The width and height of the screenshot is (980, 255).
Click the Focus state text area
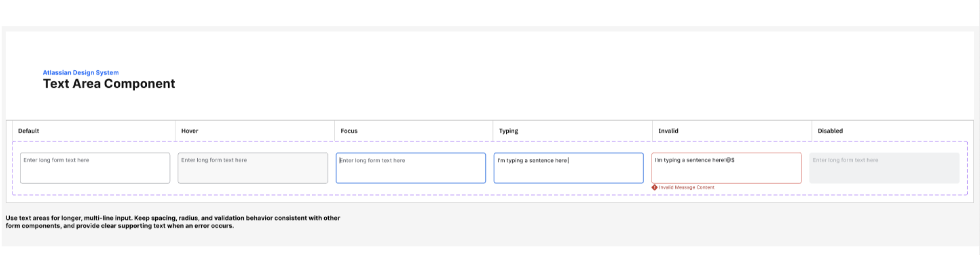tap(410, 168)
